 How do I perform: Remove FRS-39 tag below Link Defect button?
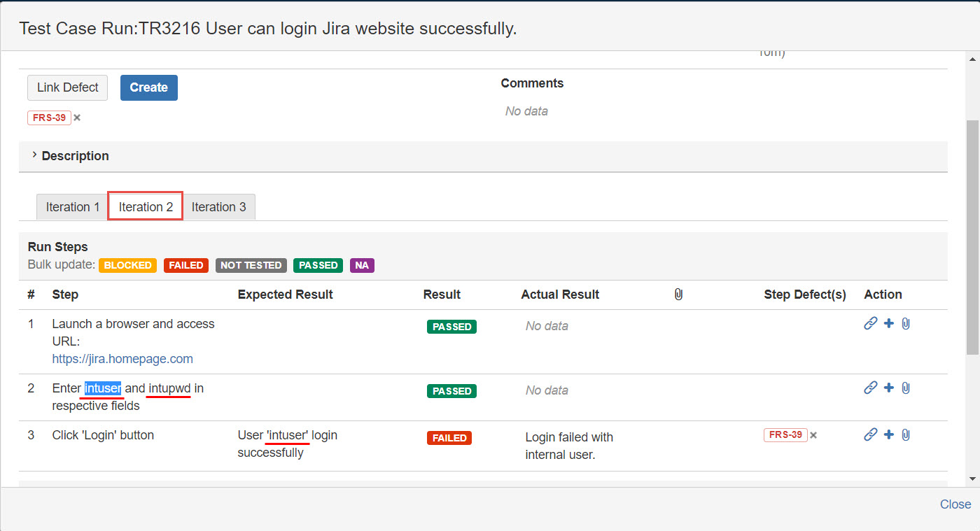(77, 118)
